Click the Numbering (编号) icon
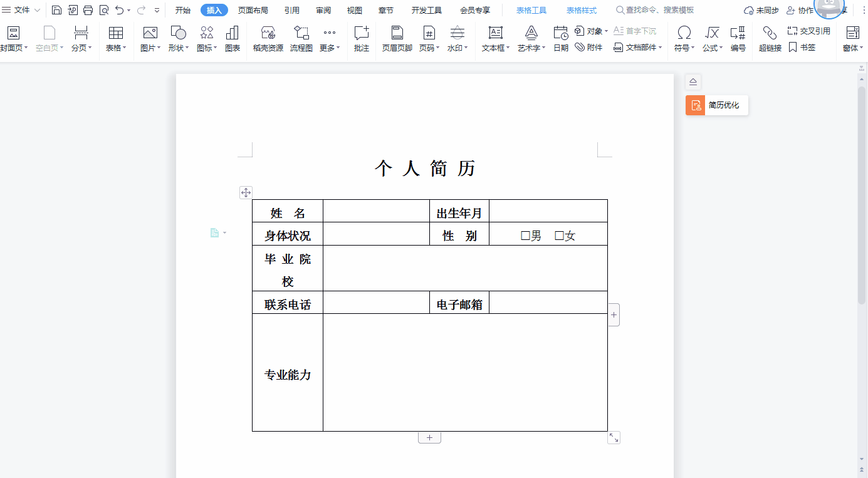This screenshot has width=868, height=478. [x=738, y=33]
